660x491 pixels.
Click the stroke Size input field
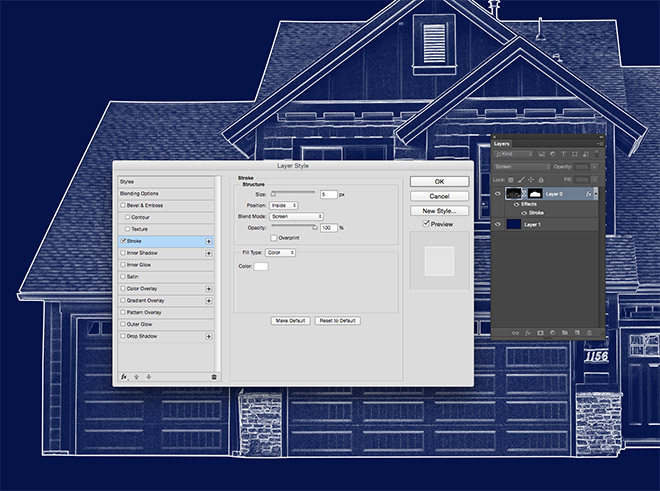328,194
